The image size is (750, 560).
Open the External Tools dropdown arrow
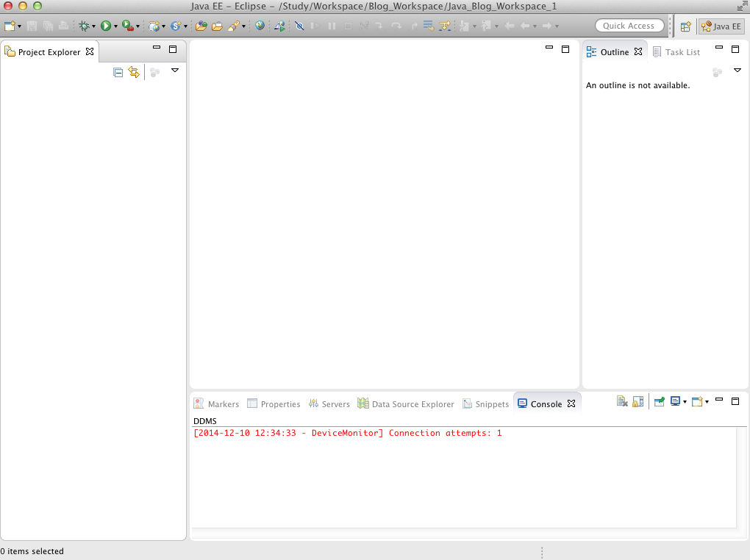tap(137, 26)
